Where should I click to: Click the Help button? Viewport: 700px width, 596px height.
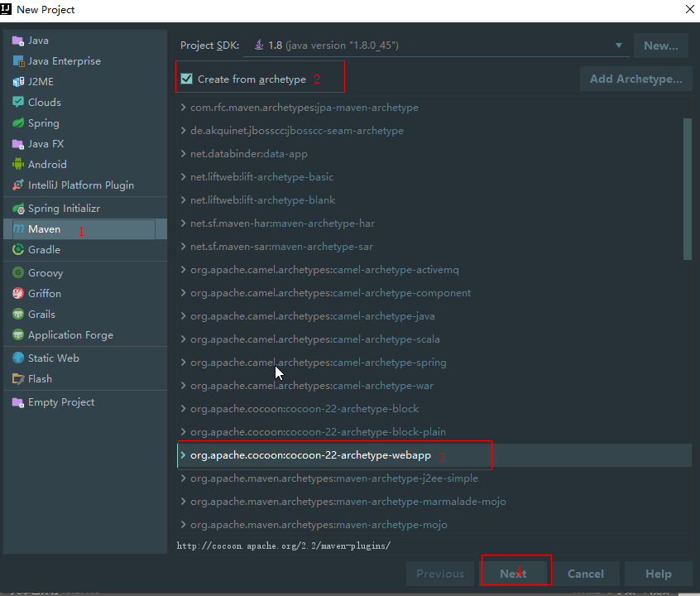[x=659, y=574]
